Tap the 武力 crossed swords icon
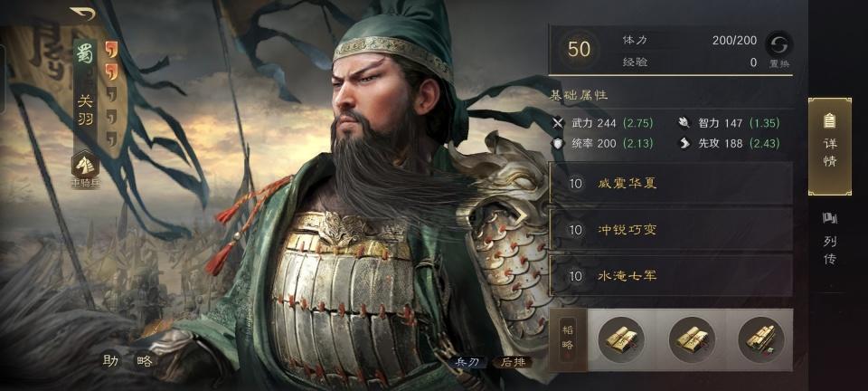868x391 pixels. click(558, 123)
